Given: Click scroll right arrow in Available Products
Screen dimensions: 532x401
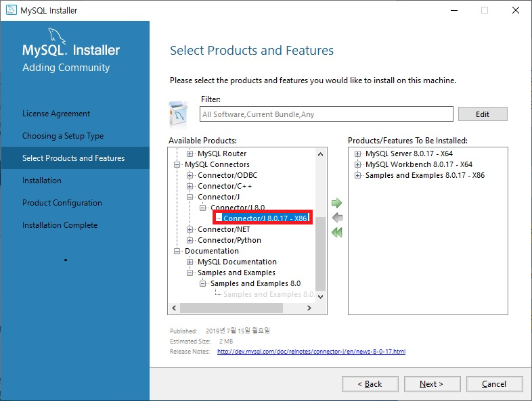Looking at the screenshot, I should coord(309,308).
